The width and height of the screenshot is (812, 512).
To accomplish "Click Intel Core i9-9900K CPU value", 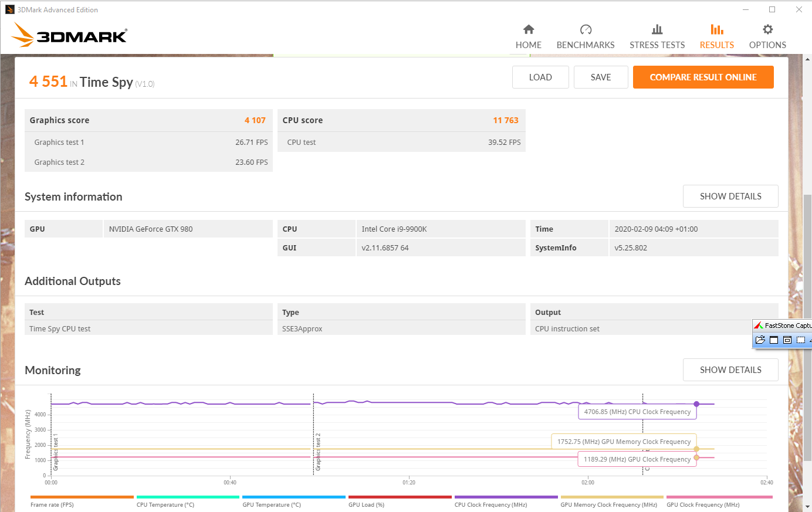I will pos(394,229).
